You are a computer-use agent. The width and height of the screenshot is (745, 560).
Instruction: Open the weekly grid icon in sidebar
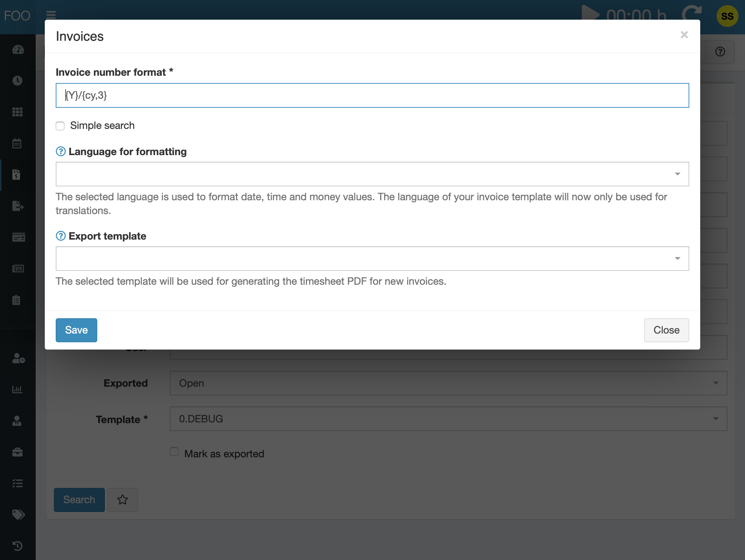(17, 112)
